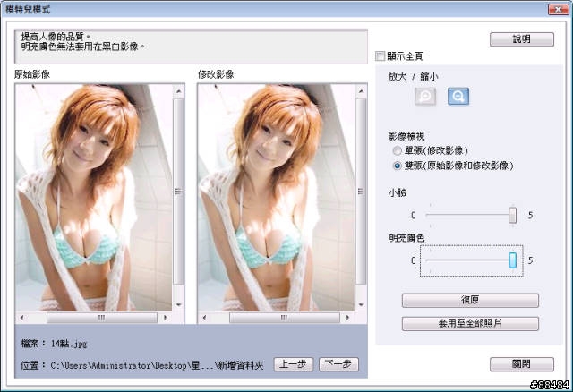Select 單張(修改影像) radio option
This screenshot has height=392, width=573.
tap(397, 150)
